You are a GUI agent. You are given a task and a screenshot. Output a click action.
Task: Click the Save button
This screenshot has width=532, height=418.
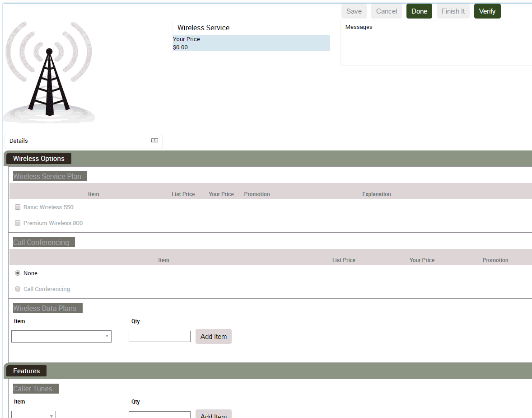(x=354, y=11)
